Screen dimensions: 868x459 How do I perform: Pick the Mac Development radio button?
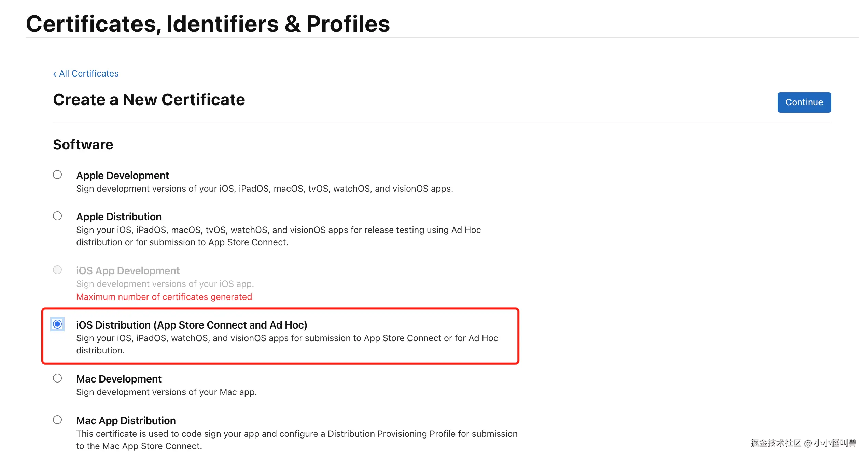coord(57,378)
